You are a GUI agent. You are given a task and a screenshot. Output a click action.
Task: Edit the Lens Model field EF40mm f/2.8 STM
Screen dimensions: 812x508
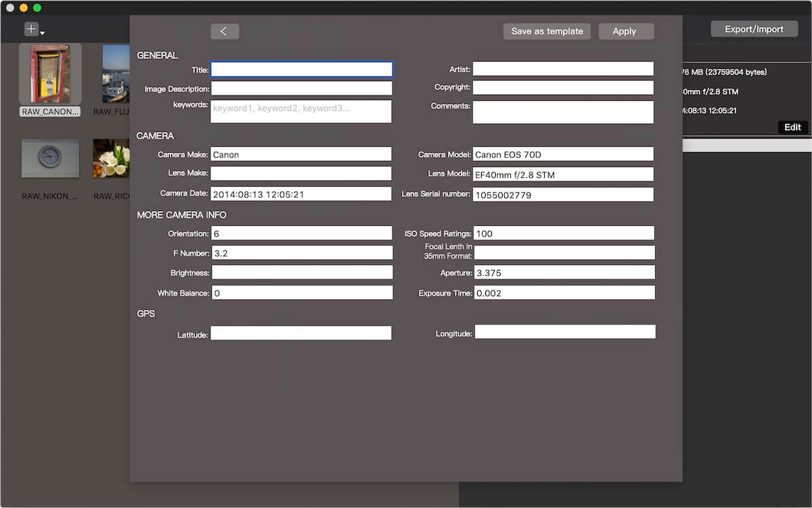pos(563,174)
